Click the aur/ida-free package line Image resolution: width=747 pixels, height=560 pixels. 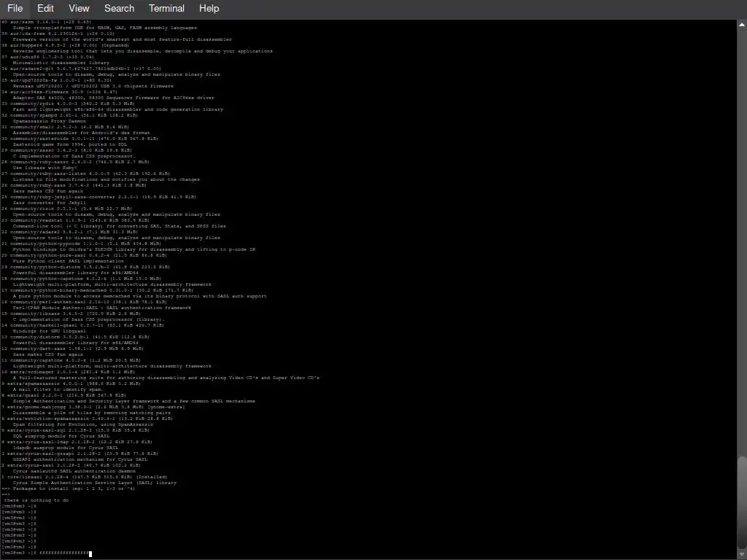58,34
